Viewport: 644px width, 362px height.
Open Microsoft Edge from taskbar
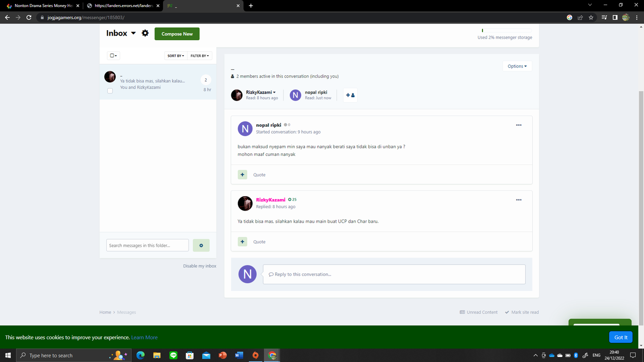click(140, 355)
